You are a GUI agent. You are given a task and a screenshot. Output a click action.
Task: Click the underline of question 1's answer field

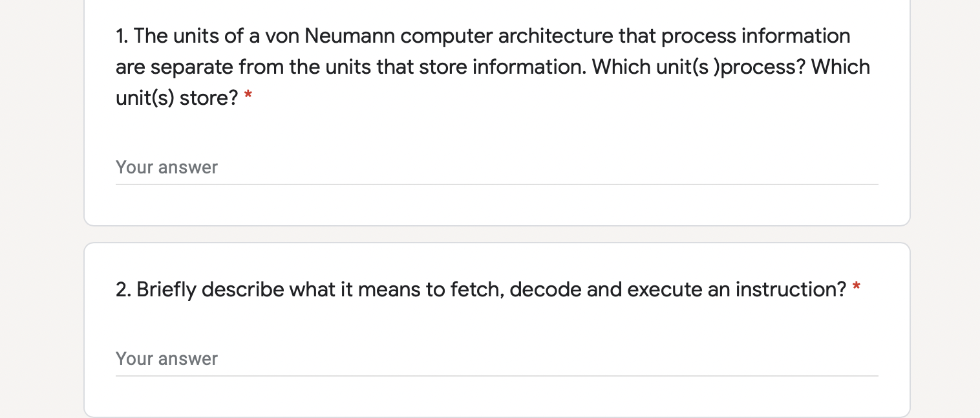point(498,184)
